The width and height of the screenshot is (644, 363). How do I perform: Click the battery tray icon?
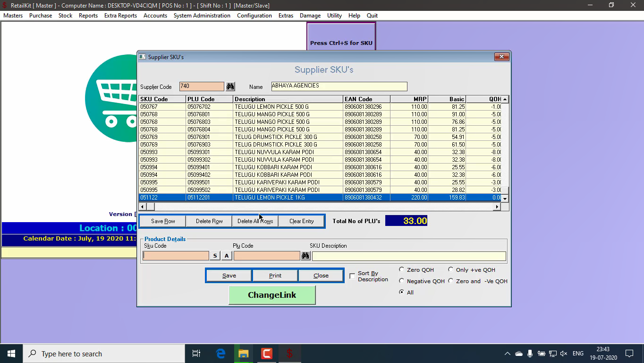point(542,354)
